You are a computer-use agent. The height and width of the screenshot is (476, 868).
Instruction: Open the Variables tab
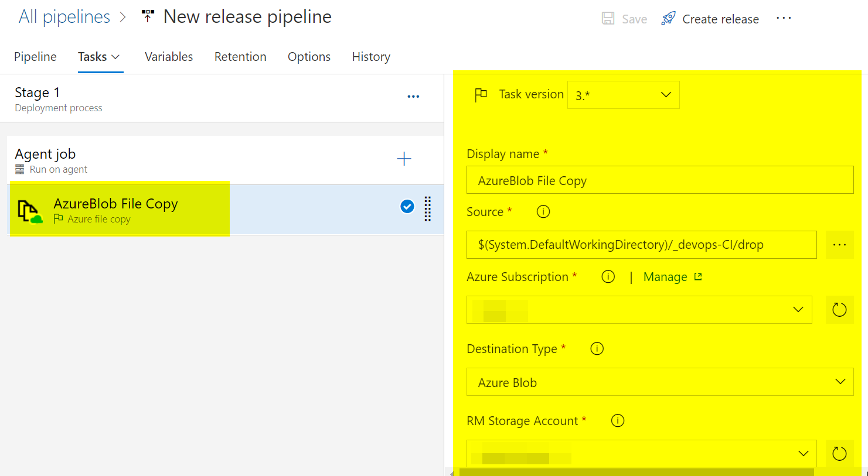tap(169, 57)
